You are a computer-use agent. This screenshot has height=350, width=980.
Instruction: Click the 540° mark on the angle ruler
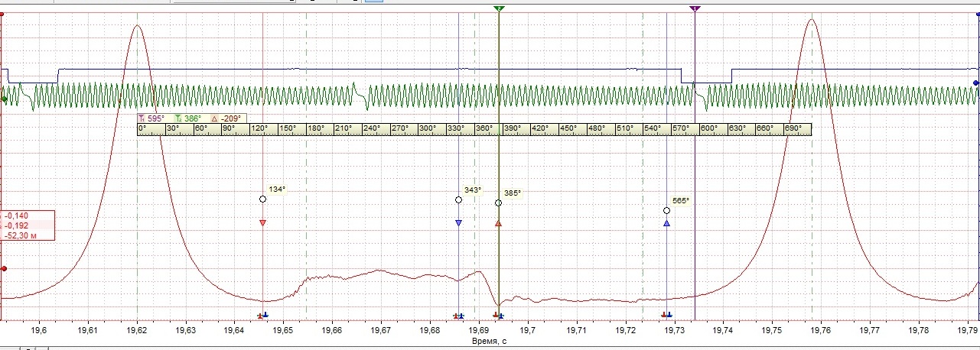[652, 129]
